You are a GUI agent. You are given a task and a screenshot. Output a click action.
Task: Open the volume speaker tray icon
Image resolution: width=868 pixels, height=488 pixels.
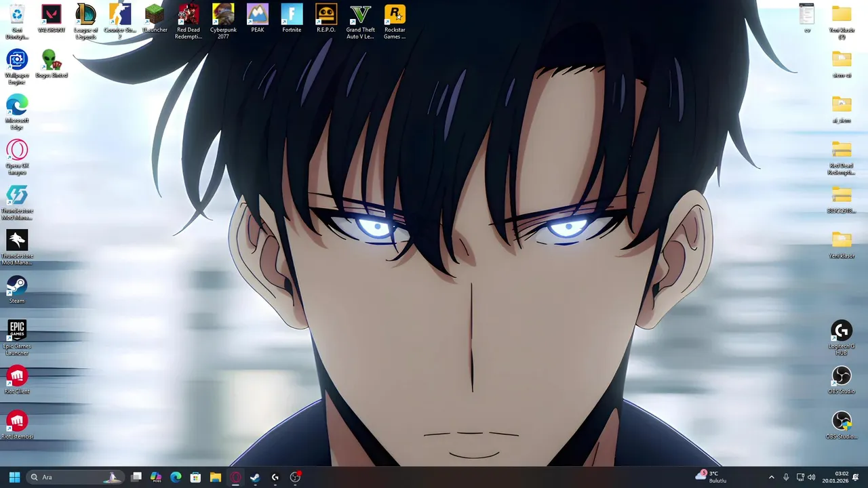(x=812, y=477)
